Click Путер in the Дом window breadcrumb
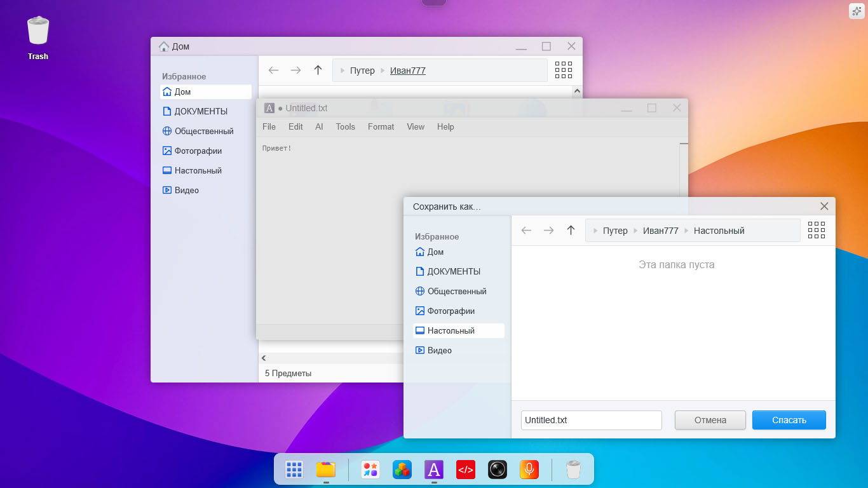 point(362,71)
